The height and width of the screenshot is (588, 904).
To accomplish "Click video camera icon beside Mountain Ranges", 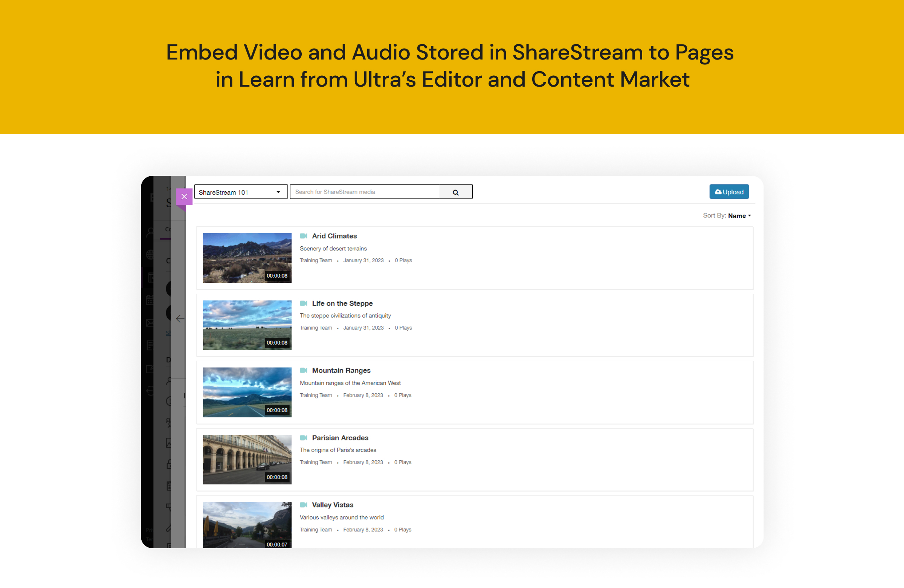I will 304,370.
